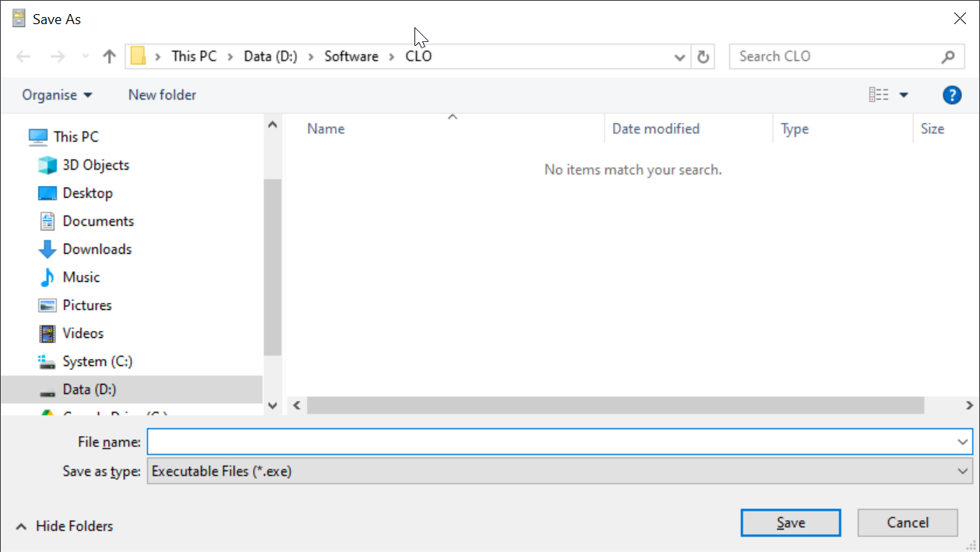The image size is (980, 552).
Task: Sort by the Date modified column header
Action: click(655, 128)
